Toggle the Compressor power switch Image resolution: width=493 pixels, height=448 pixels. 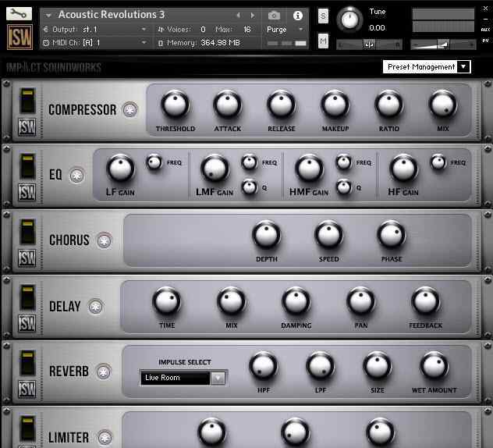(x=27, y=101)
